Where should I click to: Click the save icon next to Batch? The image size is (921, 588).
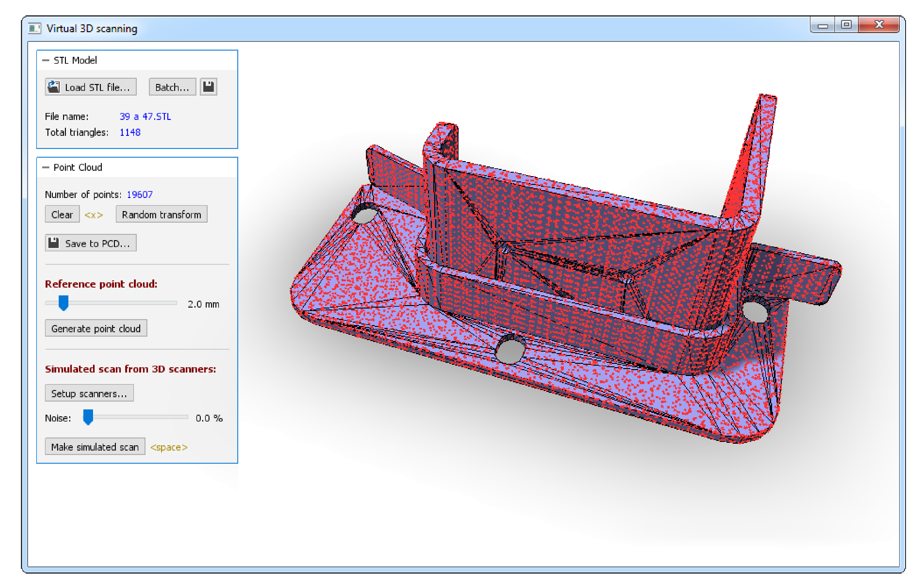[x=209, y=87]
